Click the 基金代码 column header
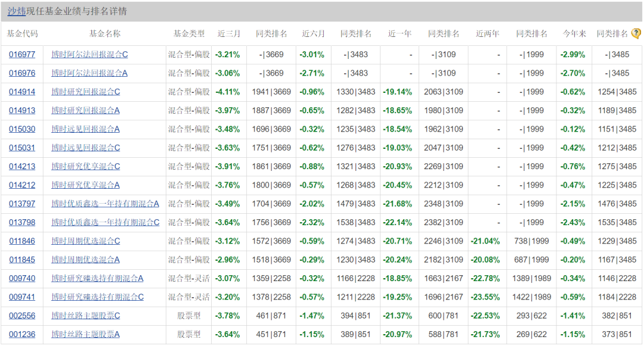 pos(22,33)
